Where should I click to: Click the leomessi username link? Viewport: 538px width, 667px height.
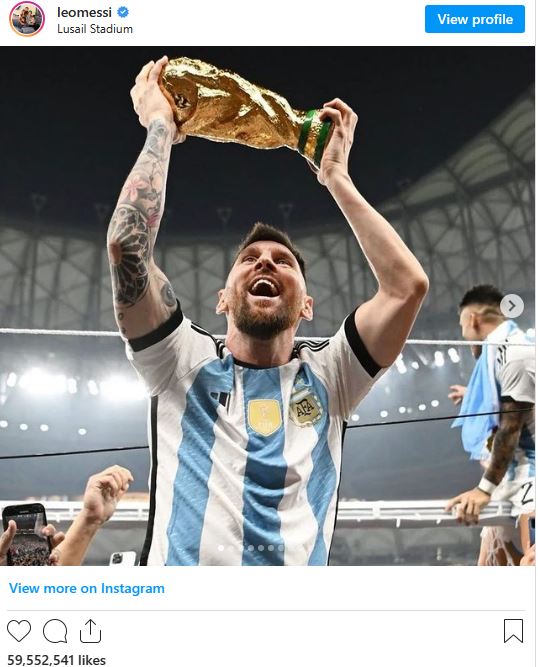pos(84,12)
